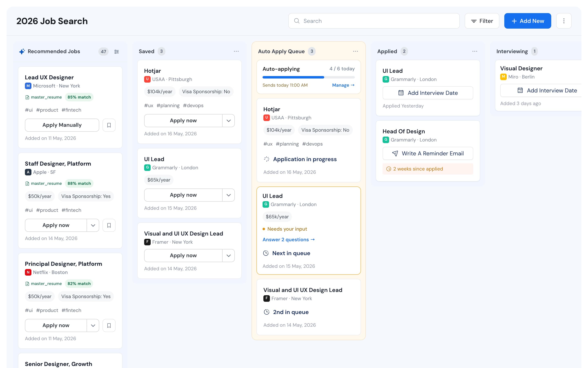Click master_resume on Staff Designer card

44,184
